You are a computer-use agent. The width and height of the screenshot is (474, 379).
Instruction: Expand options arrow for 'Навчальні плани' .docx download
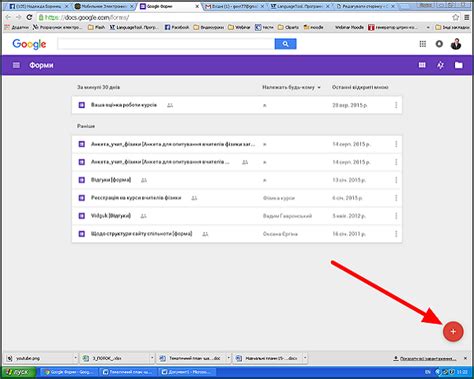(x=305, y=358)
